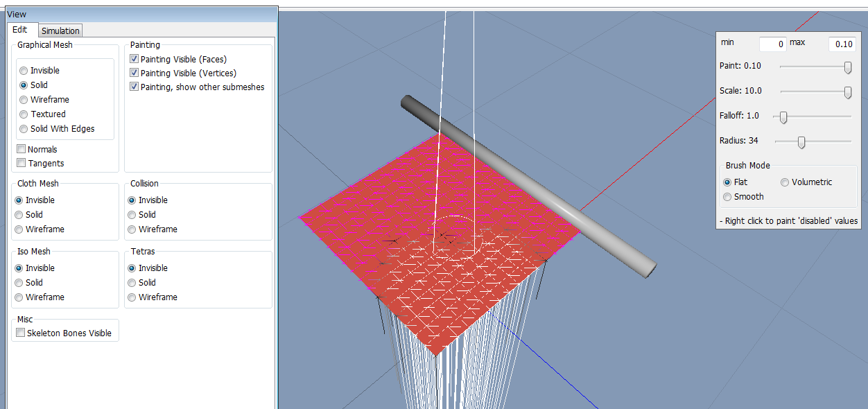
Task: Enable Skeleton Bones Visible
Action: click(21, 333)
